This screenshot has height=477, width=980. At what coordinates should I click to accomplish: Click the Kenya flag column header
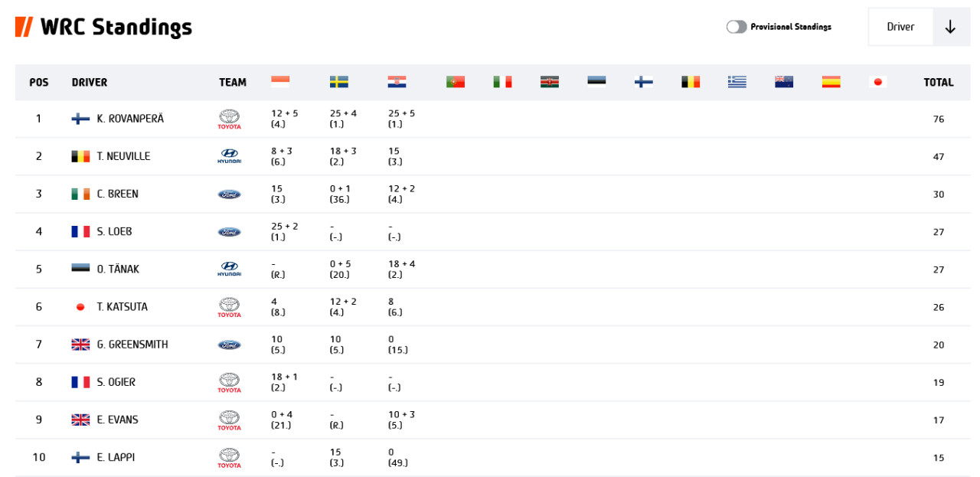(x=549, y=82)
